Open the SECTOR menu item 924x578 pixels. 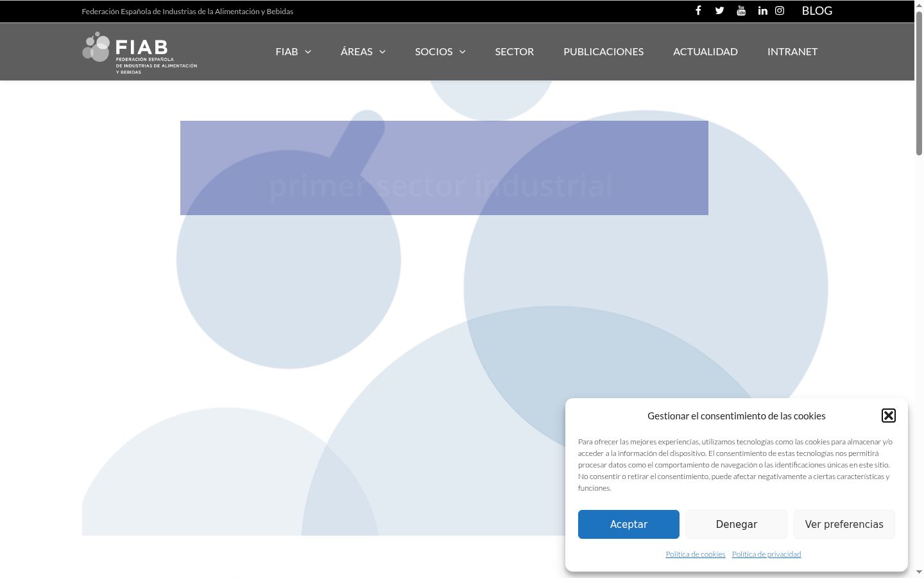(x=515, y=51)
